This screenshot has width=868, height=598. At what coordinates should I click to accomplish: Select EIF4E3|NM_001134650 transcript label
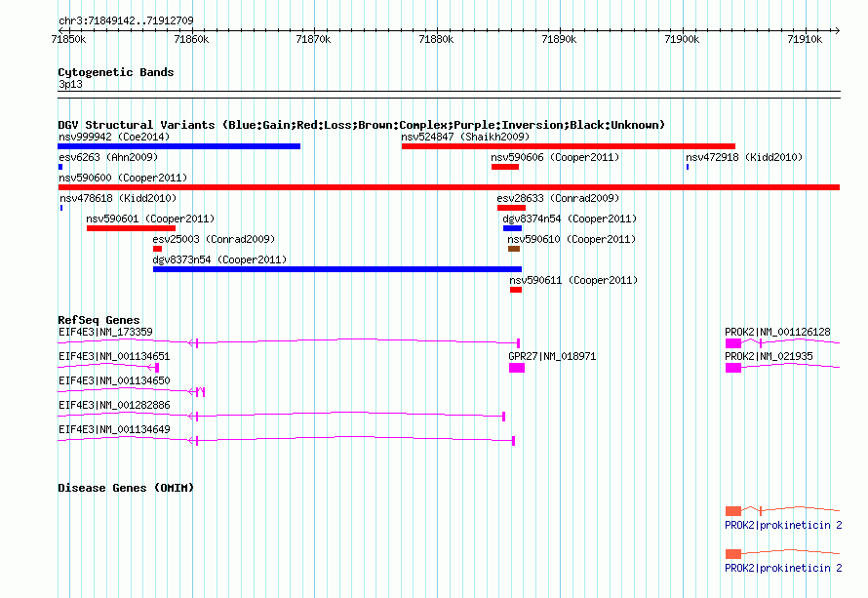(114, 380)
